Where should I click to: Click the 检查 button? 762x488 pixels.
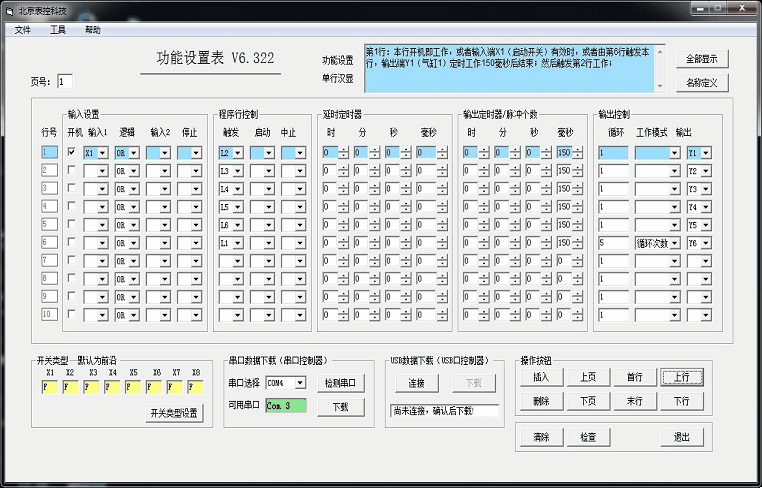click(x=588, y=437)
